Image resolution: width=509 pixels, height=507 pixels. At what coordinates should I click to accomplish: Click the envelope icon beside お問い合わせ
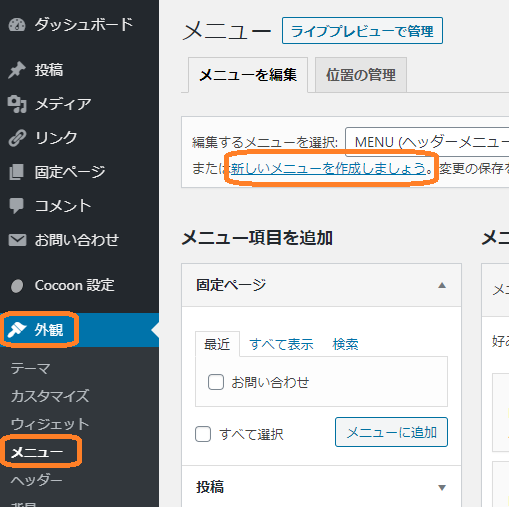[17, 240]
